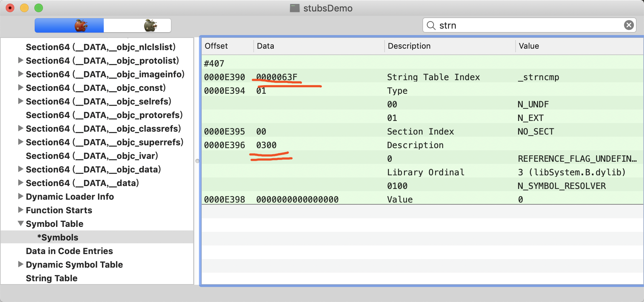This screenshot has width=644, height=302.
Task: Expand the Function Starts node
Action: (x=21, y=210)
